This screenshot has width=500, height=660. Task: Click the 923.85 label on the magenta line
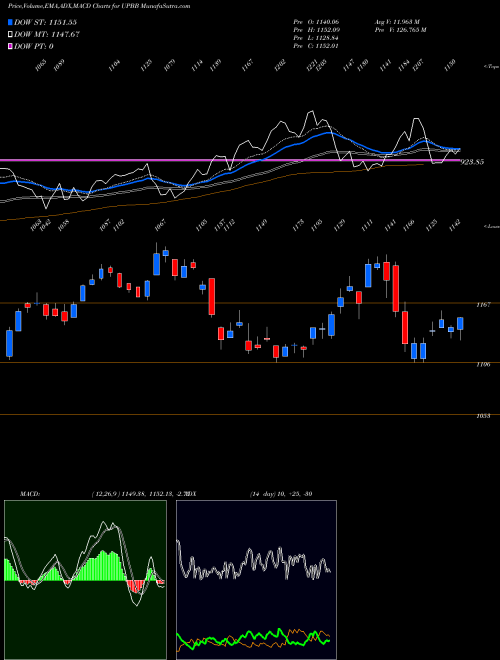pyautogui.click(x=472, y=162)
